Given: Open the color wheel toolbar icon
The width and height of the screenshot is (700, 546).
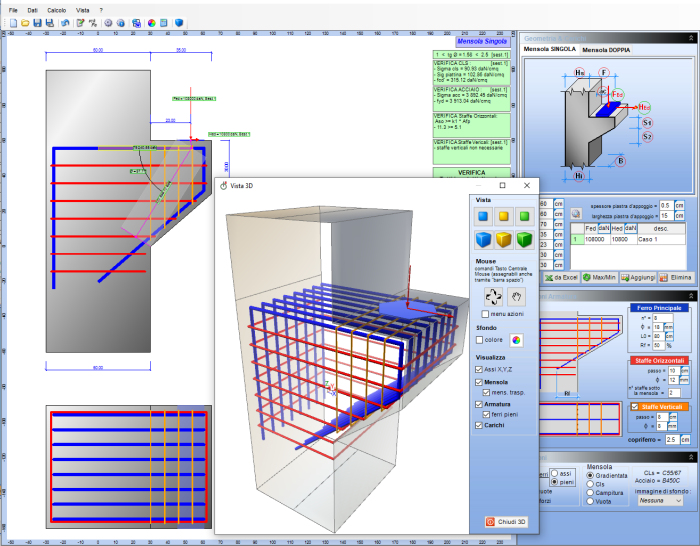Looking at the screenshot, I should point(152,23).
